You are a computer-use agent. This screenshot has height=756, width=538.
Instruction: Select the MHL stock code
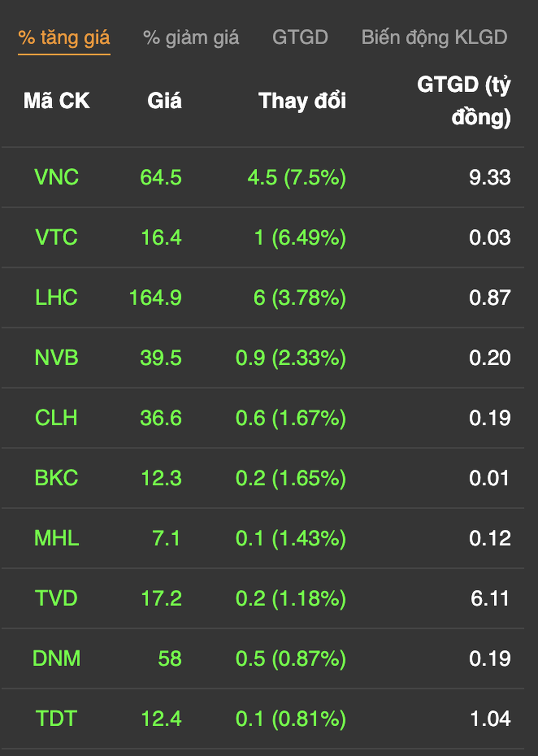tap(56, 538)
